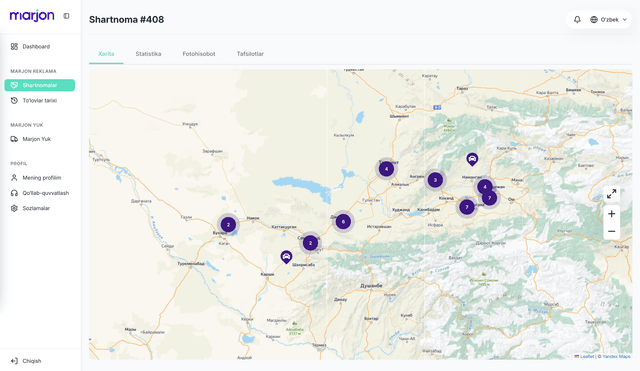Switch to the Statistika tab
The height and width of the screenshot is (371, 640).
click(148, 54)
